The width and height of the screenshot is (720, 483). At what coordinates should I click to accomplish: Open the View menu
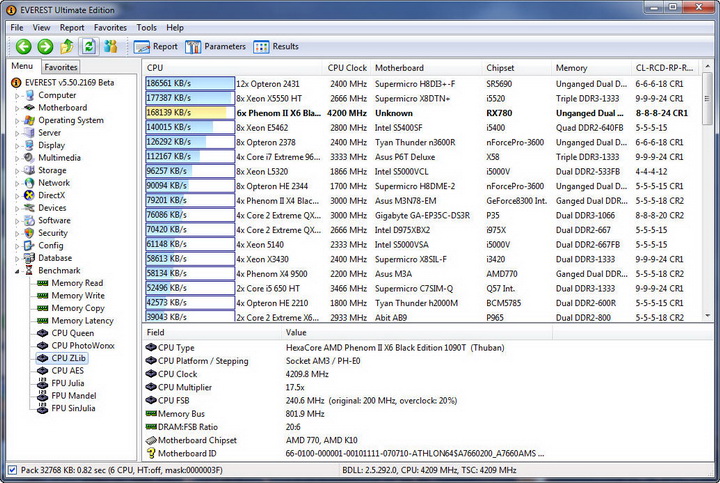coord(41,28)
